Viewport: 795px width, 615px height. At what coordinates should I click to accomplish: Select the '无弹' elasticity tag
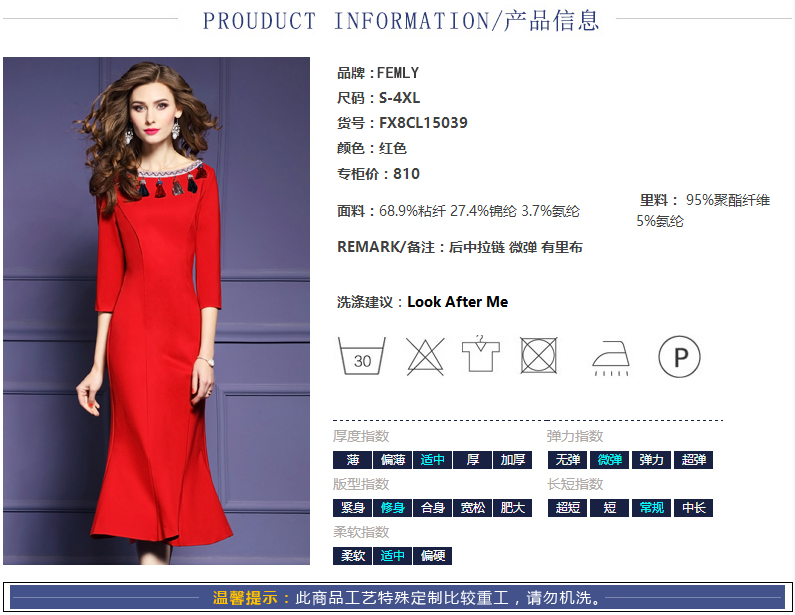[x=567, y=460]
